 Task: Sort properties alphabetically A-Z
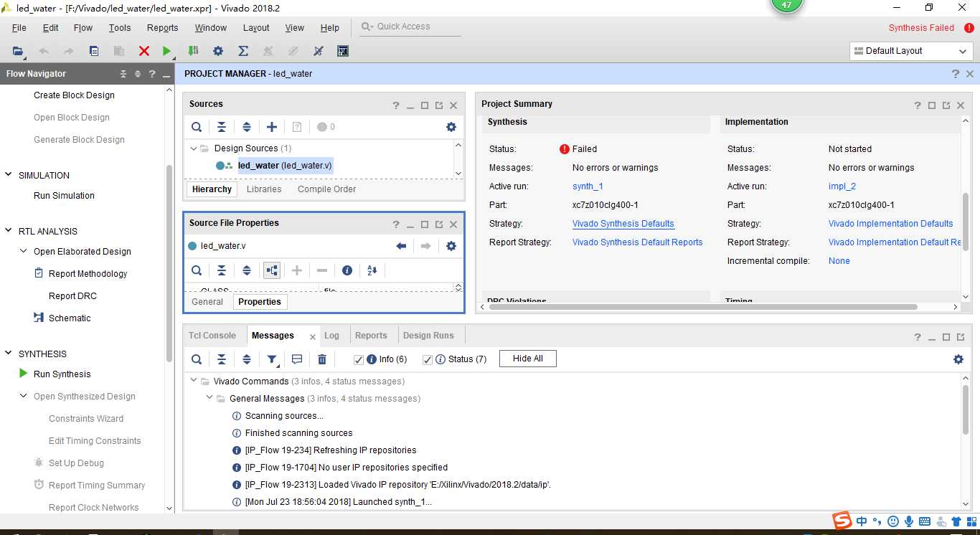372,270
